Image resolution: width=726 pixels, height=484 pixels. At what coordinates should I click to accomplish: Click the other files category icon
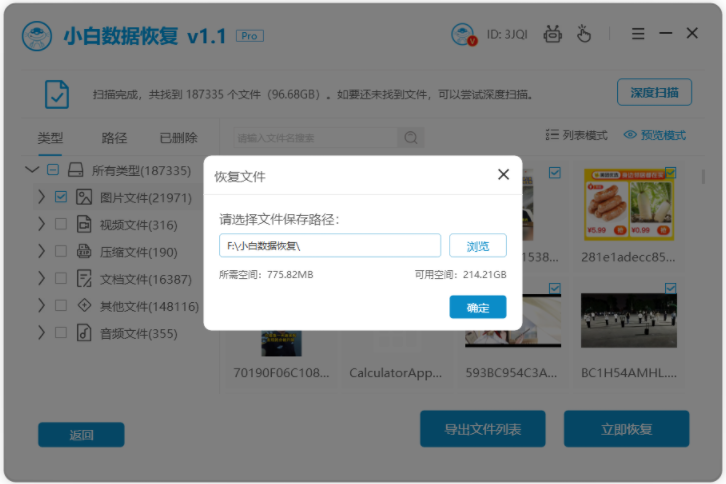[84, 305]
